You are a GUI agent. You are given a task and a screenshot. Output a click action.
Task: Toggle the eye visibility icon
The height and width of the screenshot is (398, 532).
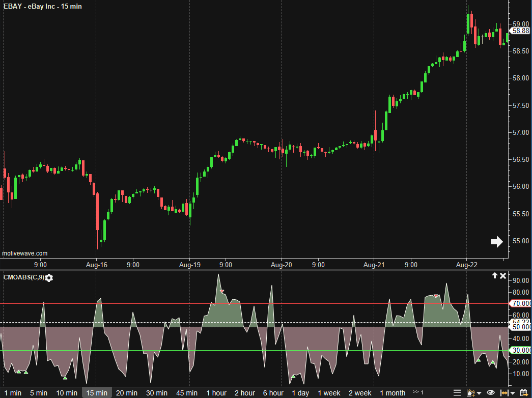[x=491, y=392]
